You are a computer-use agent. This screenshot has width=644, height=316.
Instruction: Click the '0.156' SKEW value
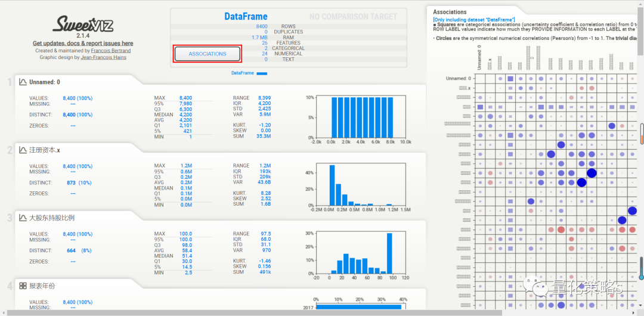tap(264, 267)
